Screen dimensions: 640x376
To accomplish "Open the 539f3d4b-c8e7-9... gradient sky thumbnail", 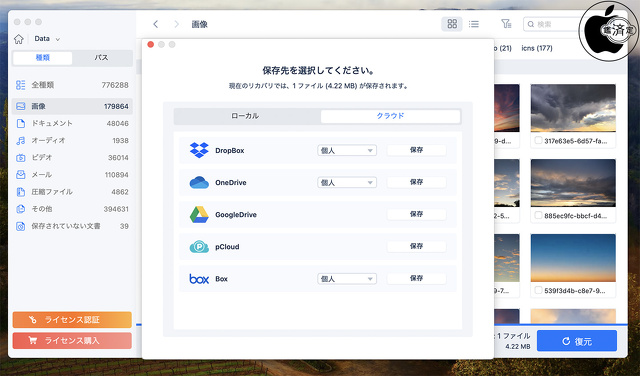I will (573, 258).
